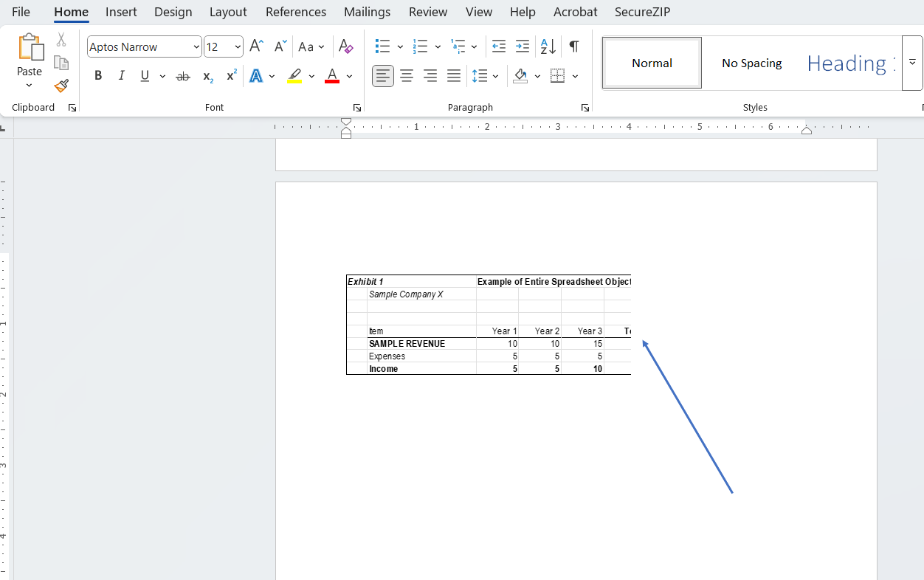Apply the Format Painter
924x580 pixels.
(61, 86)
